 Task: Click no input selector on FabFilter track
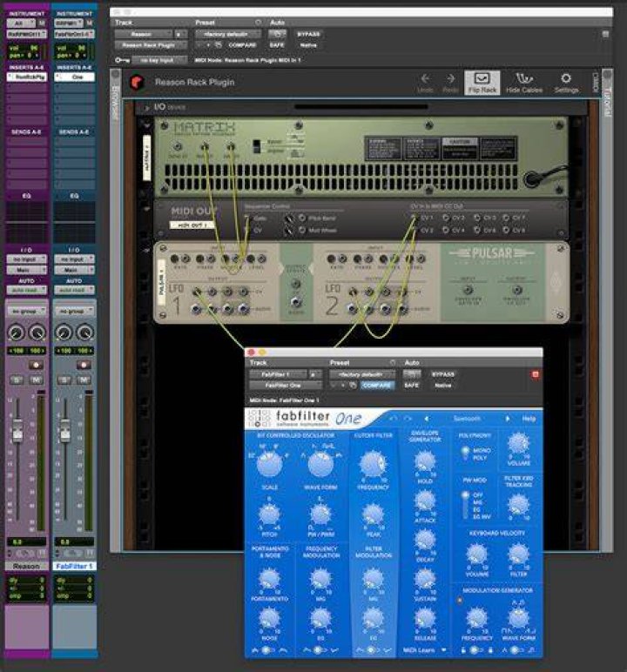click(x=74, y=259)
